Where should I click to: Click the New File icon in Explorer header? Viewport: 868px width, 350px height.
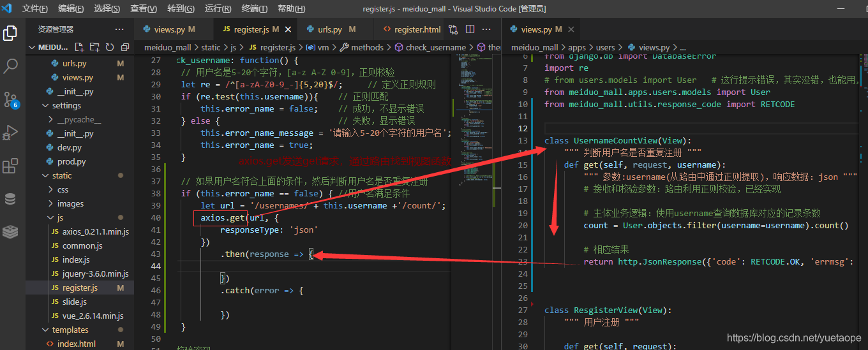(x=80, y=47)
